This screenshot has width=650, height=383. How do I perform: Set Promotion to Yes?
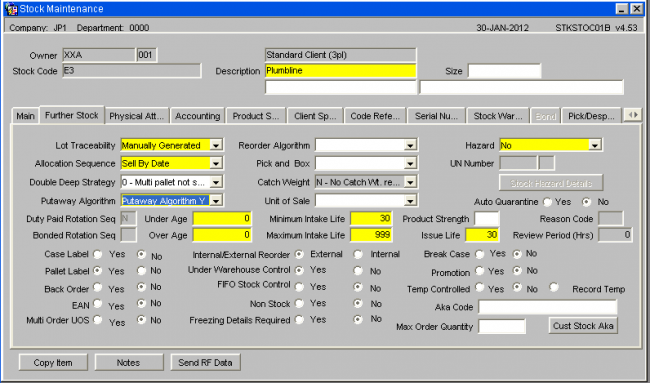click(x=480, y=271)
